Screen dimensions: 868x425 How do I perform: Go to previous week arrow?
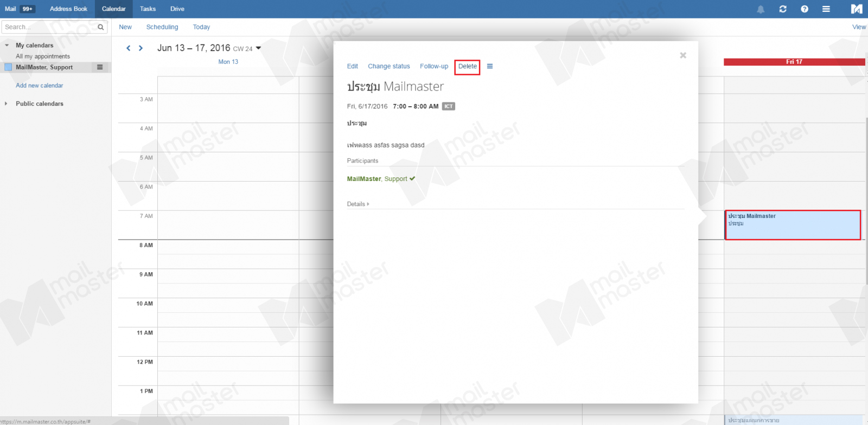pyautogui.click(x=129, y=48)
